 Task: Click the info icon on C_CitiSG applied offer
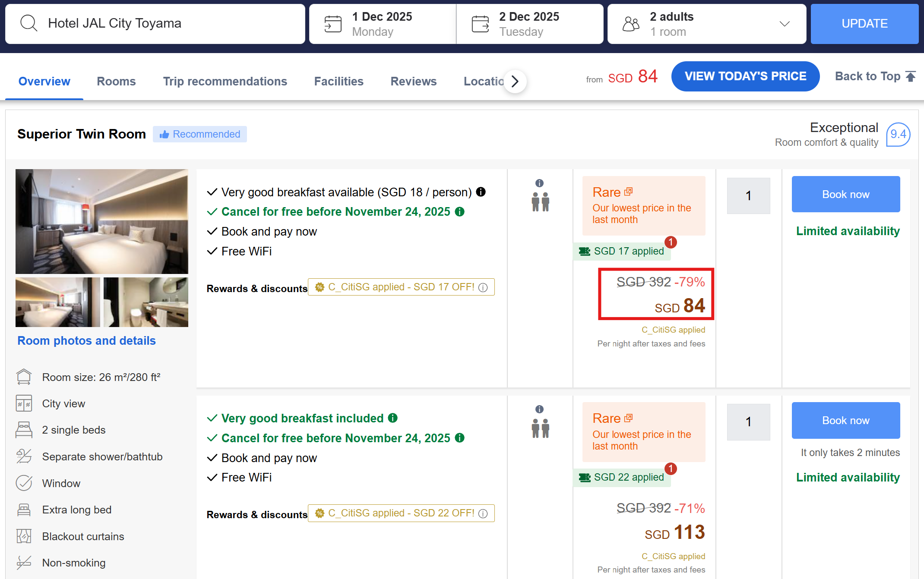point(484,287)
